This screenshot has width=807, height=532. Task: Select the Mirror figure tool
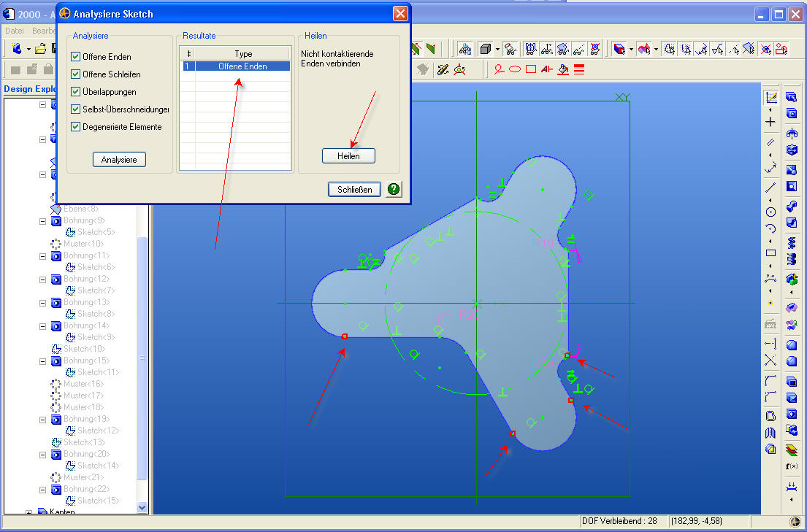pyautogui.click(x=770, y=433)
